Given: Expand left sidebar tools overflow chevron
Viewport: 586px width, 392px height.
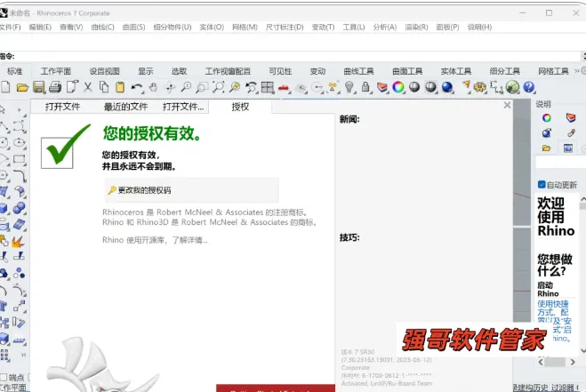Looking at the screenshot, I should click(23, 355).
